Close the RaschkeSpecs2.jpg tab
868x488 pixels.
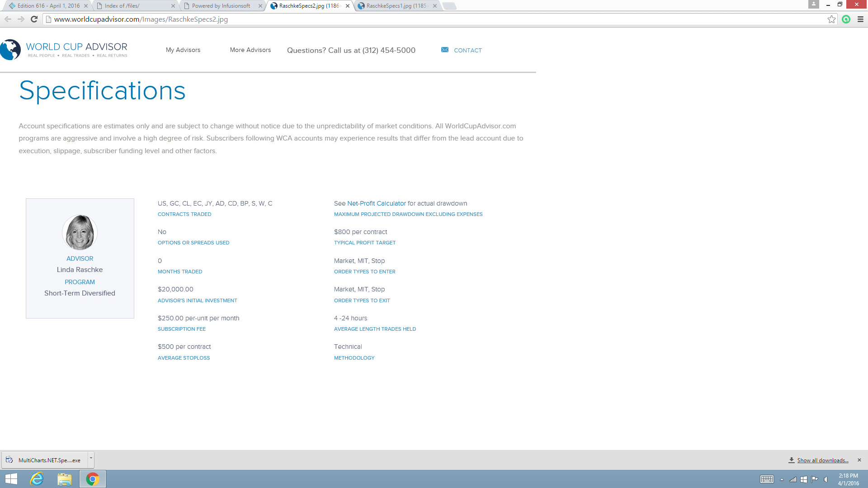[348, 6]
